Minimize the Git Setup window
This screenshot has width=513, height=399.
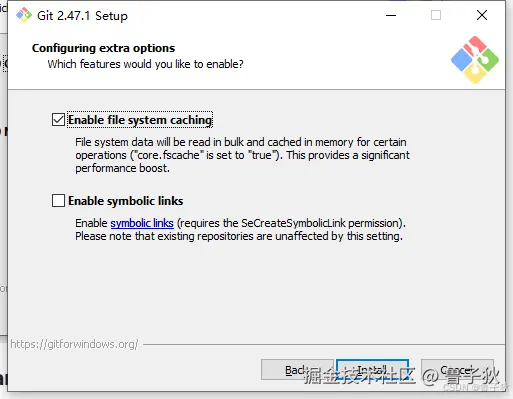391,15
